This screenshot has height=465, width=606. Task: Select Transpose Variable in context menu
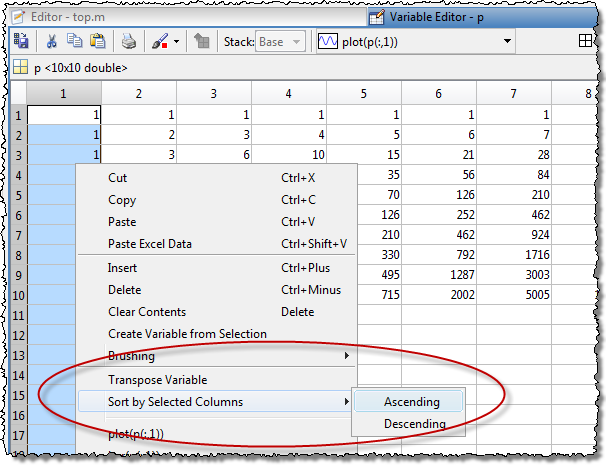coord(158,380)
